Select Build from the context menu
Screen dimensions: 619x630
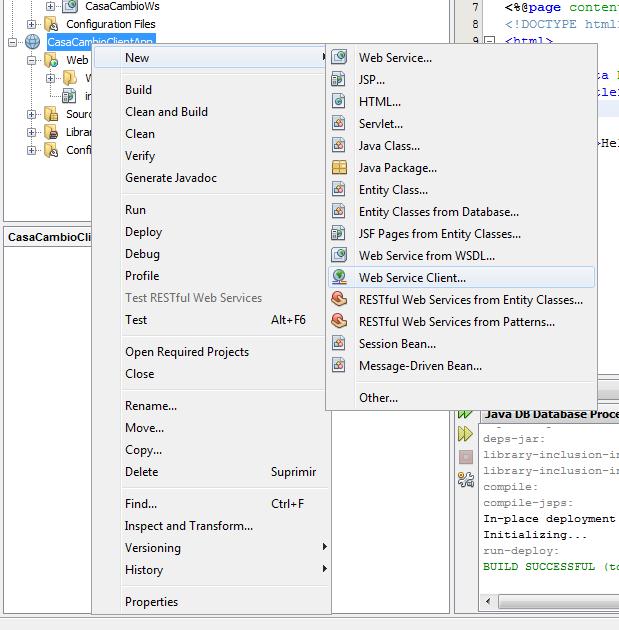138,90
